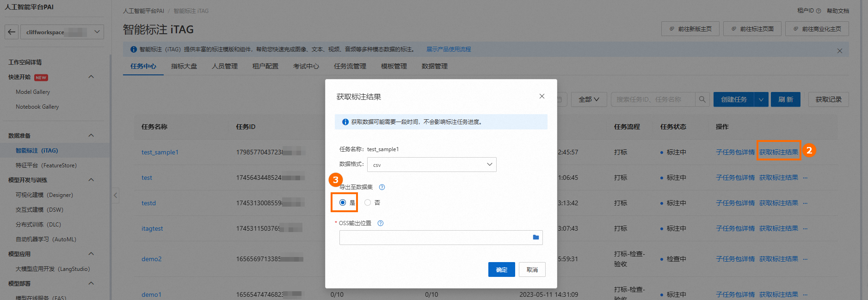Collapse the 数据准备 sidebar section
868x300 pixels.
pos(91,135)
